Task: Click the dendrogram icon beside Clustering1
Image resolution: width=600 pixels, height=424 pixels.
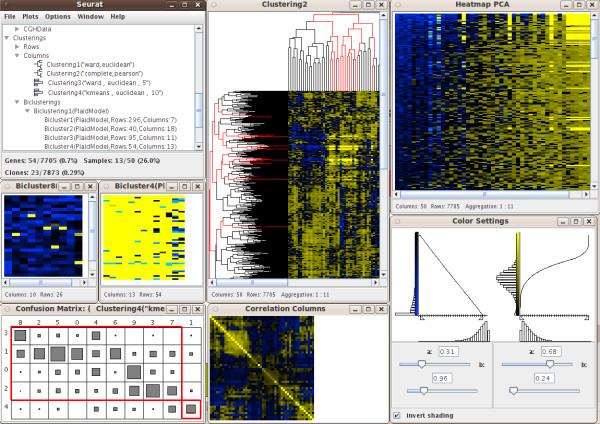Action: pyautogui.click(x=38, y=64)
